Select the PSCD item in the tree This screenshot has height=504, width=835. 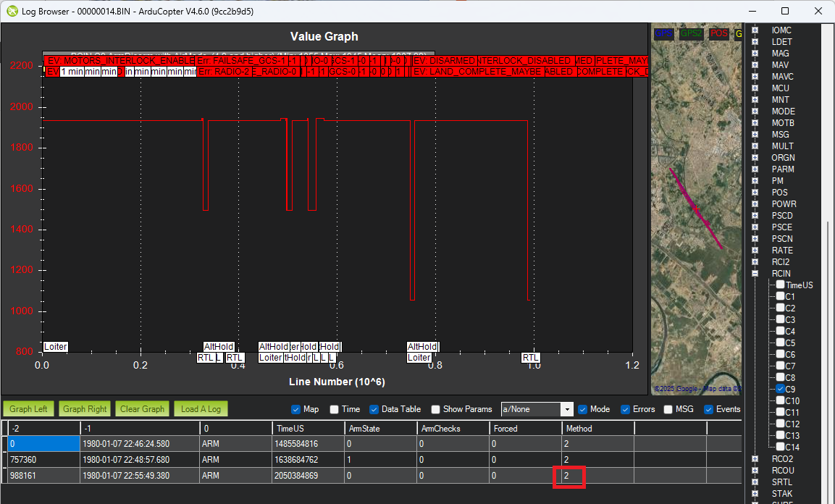point(782,216)
